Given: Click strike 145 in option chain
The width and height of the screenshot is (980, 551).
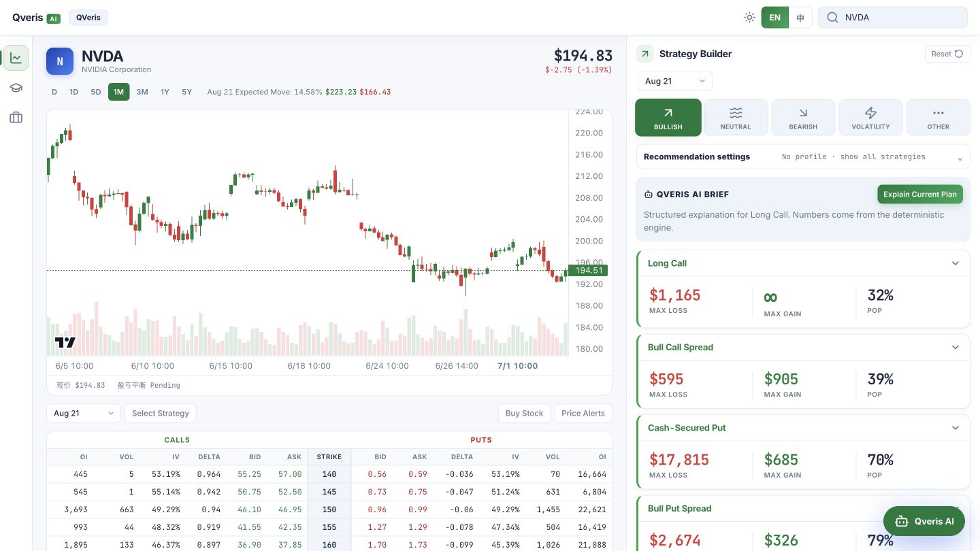Looking at the screenshot, I should point(329,492).
